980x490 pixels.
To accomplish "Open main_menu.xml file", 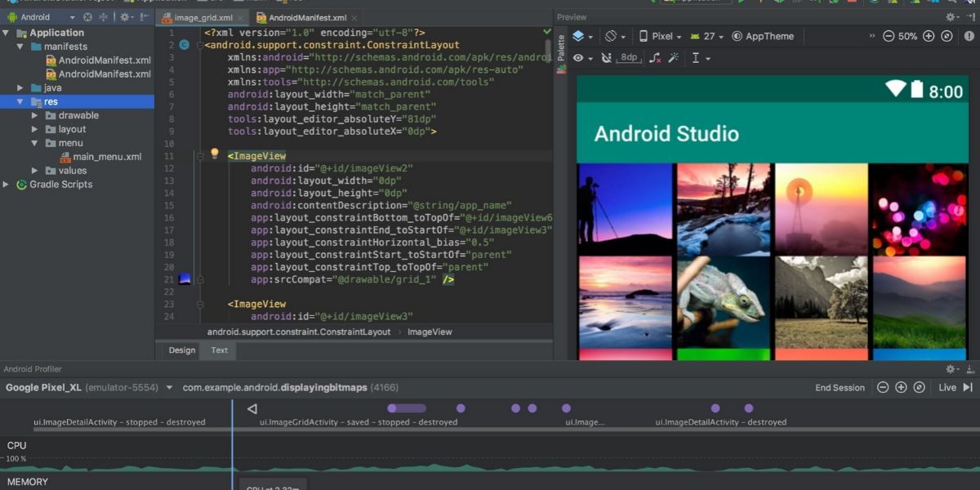I will (100, 157).
